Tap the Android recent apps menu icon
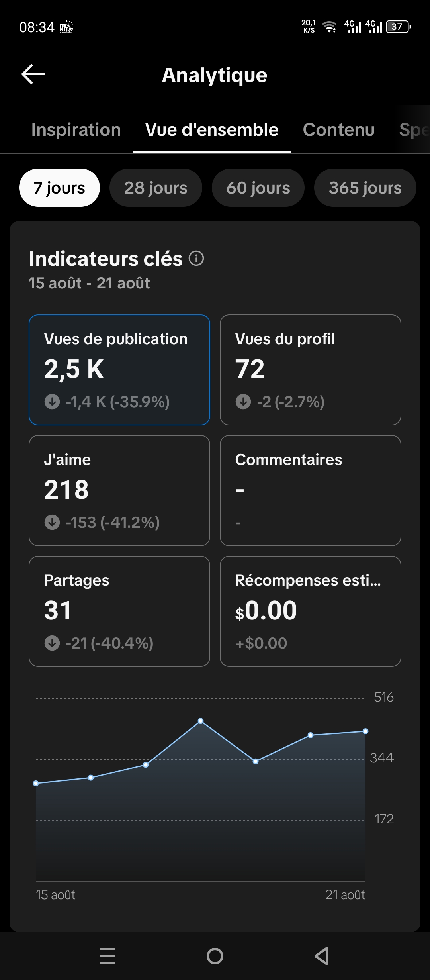The image size is (430, 980). pos(107,956)
